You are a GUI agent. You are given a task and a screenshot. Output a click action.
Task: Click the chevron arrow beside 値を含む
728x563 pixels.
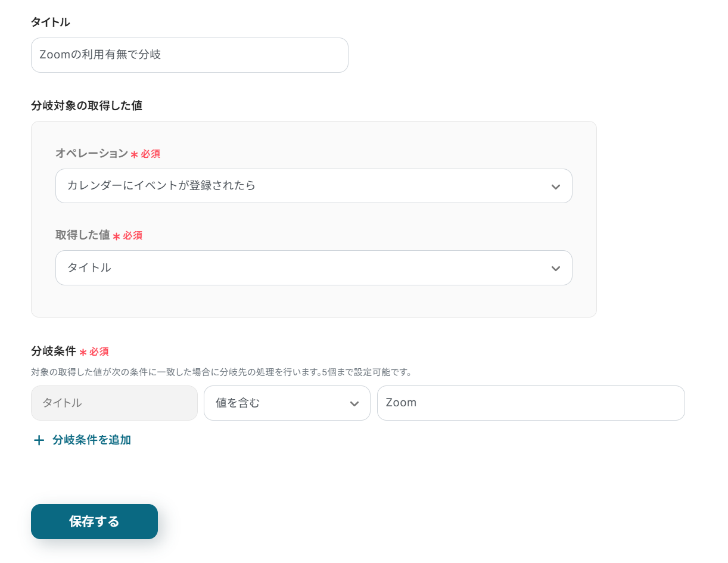point(354,404)
